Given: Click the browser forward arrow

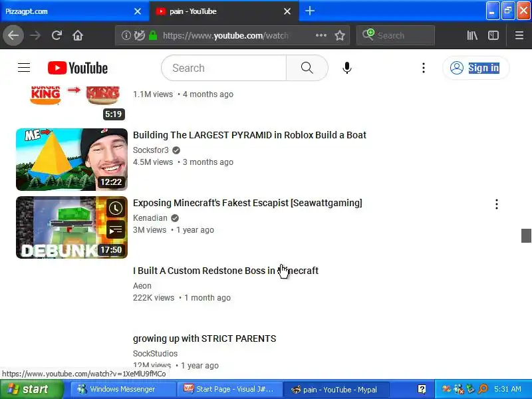Looking at the screenshot, I should (35, 35).
